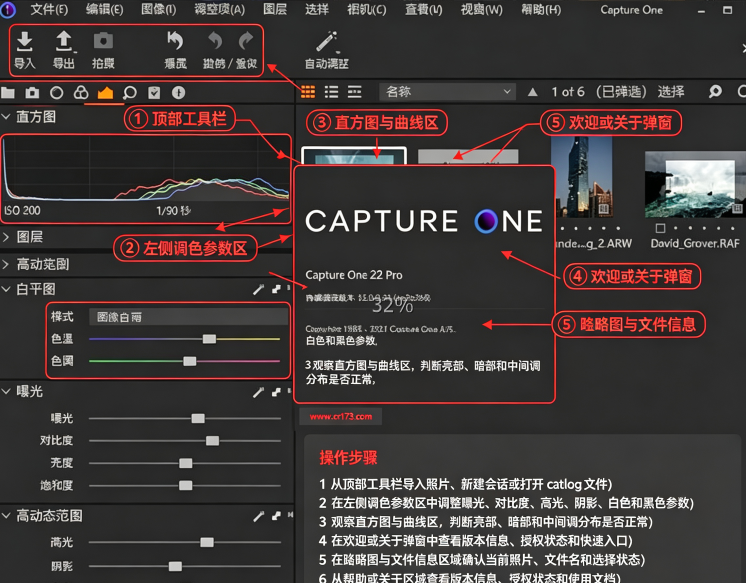
Task: Expand the 高动范围 panel
Action: (x=6, y=264)
